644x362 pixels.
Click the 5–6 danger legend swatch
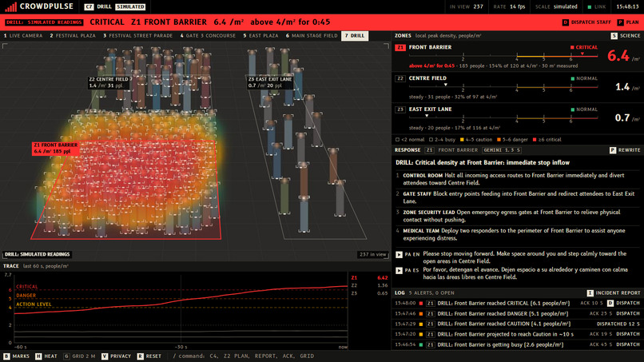tap(499, 140)
